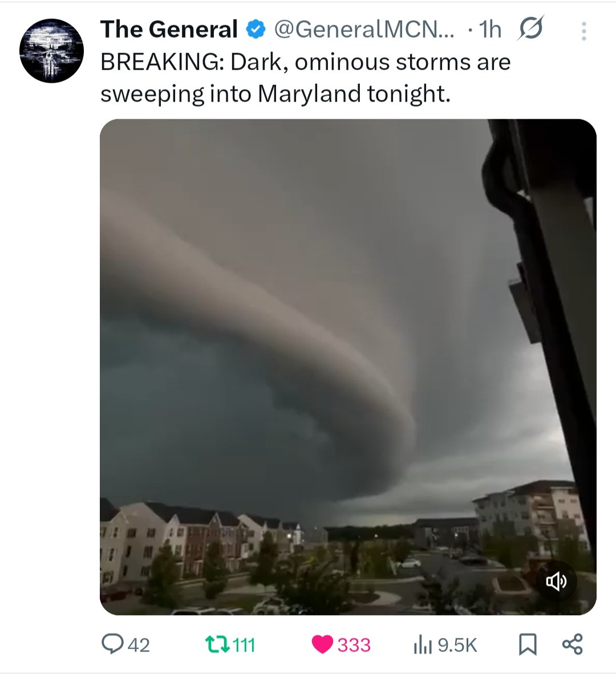
Task: Open the view analytics bar-chart icon
Action: [x=423, y=645]
